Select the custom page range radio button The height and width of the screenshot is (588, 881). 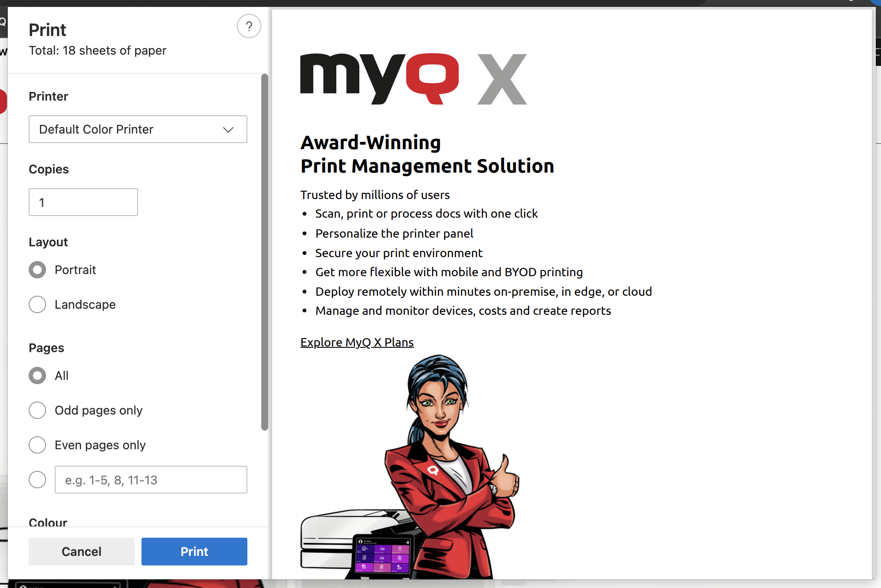click(37, 480)
